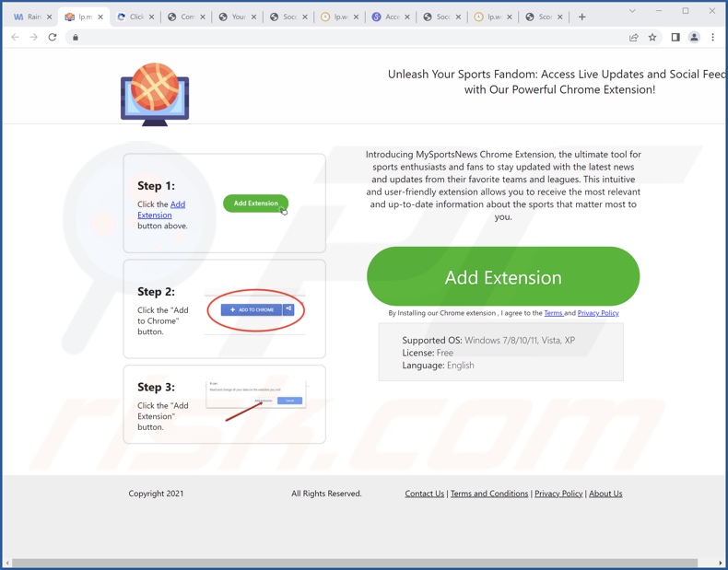Open the About Us footer link

click(x=605, y=494)
